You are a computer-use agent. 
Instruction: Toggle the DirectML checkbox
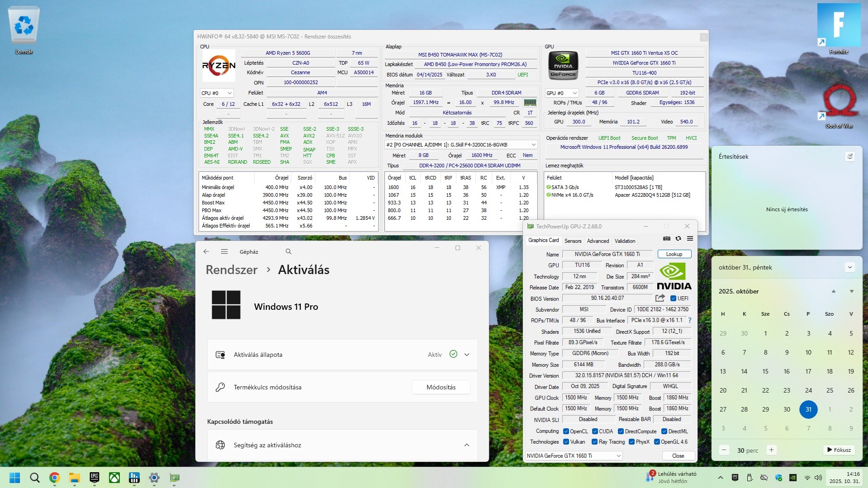[x=664, y=431]
